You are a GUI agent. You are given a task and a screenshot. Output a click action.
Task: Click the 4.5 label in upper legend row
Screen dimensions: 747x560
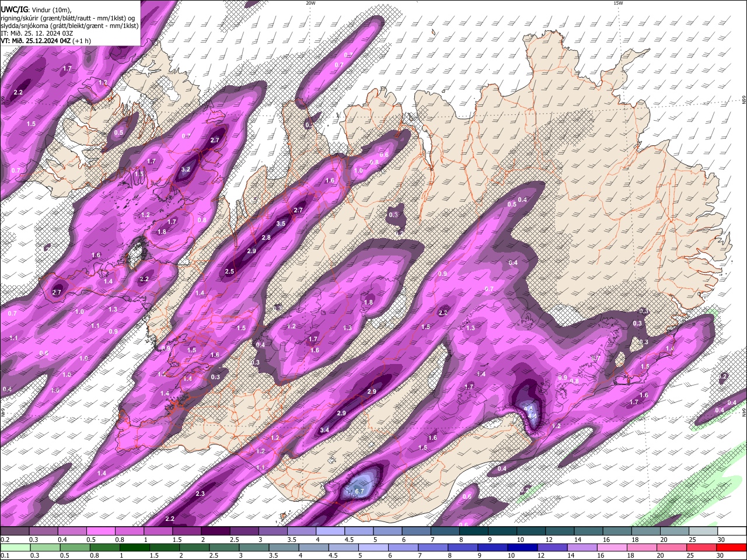(x=349, y=540)
